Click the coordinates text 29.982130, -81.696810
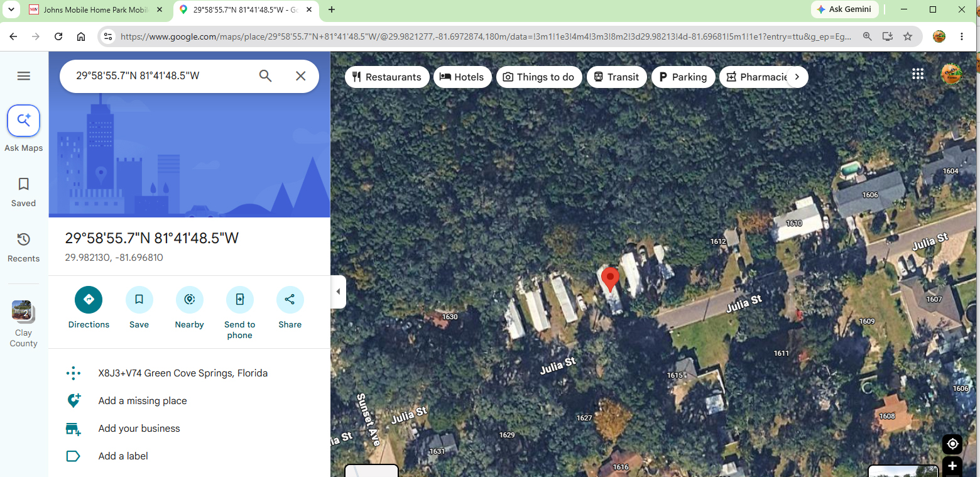 pyautogui.click(x=114, y=258)
